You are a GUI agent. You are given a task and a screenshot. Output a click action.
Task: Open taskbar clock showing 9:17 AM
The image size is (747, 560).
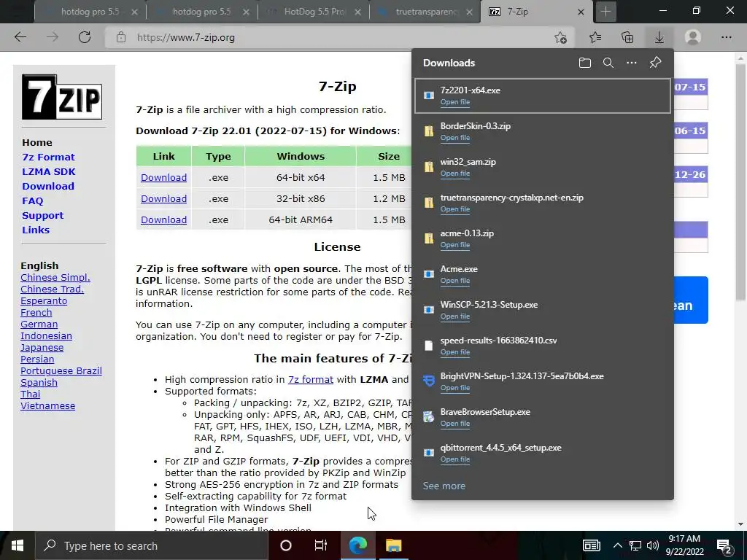click(684, 545)
